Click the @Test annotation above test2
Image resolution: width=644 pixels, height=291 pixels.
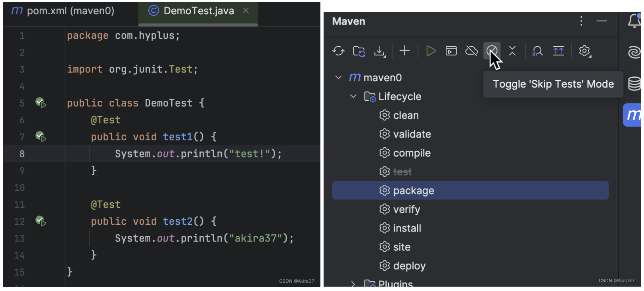click(105, 205)
